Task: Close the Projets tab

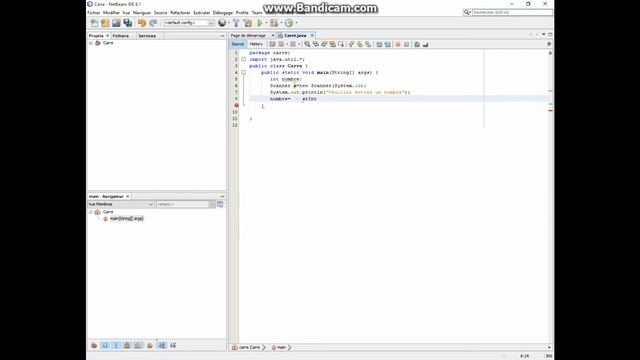Action: click(108, 36)
